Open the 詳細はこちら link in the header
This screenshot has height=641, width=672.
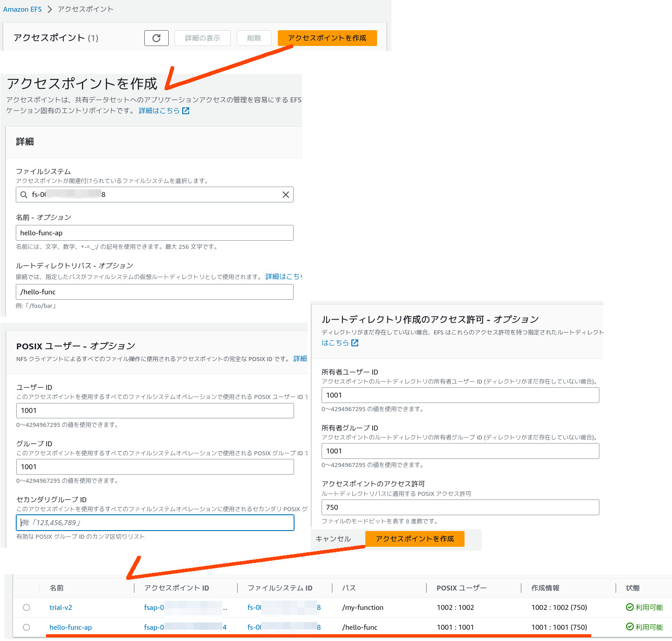tap(159, 111)
